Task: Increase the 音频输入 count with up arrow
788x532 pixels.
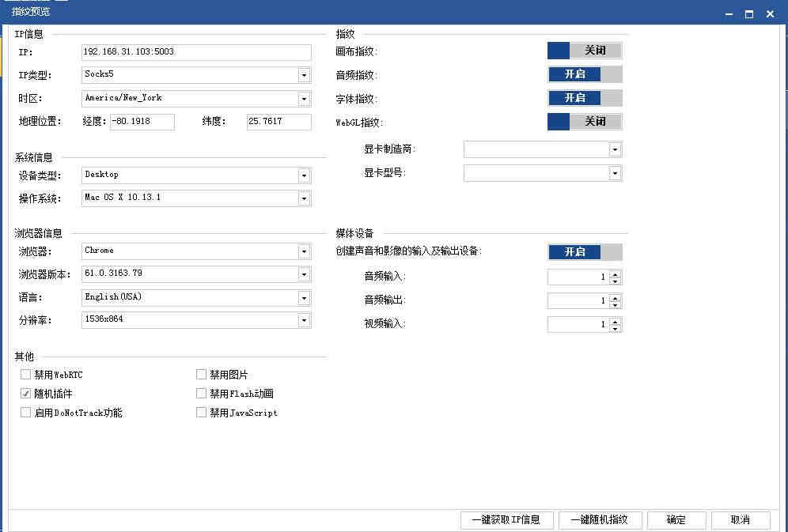Action: click(616, 274)
